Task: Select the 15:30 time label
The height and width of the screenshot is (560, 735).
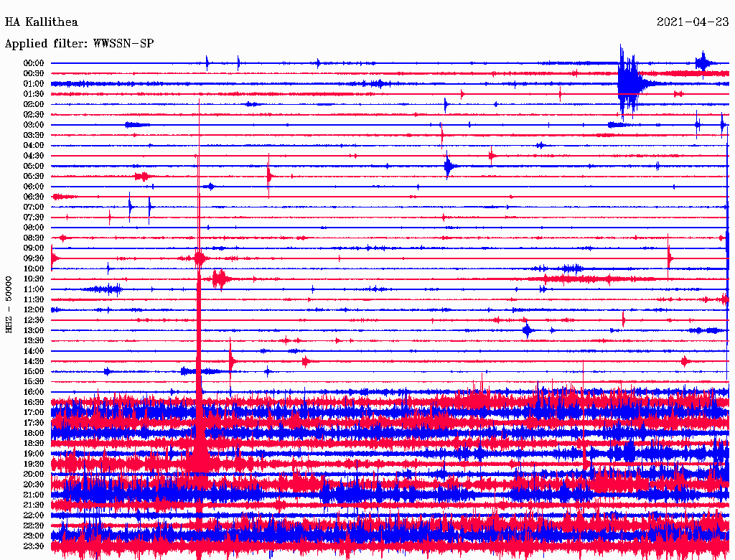Action: click(x=34, y=382)
